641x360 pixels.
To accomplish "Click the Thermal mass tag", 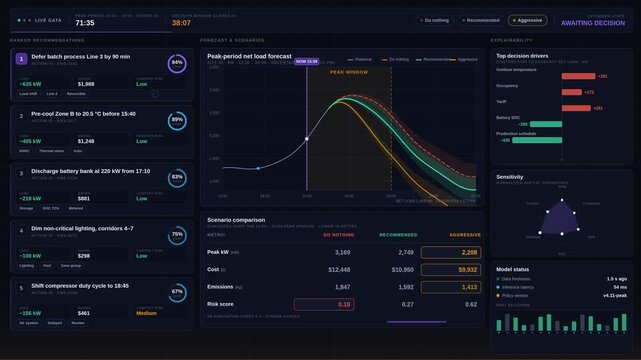I will tap(52, 151).
